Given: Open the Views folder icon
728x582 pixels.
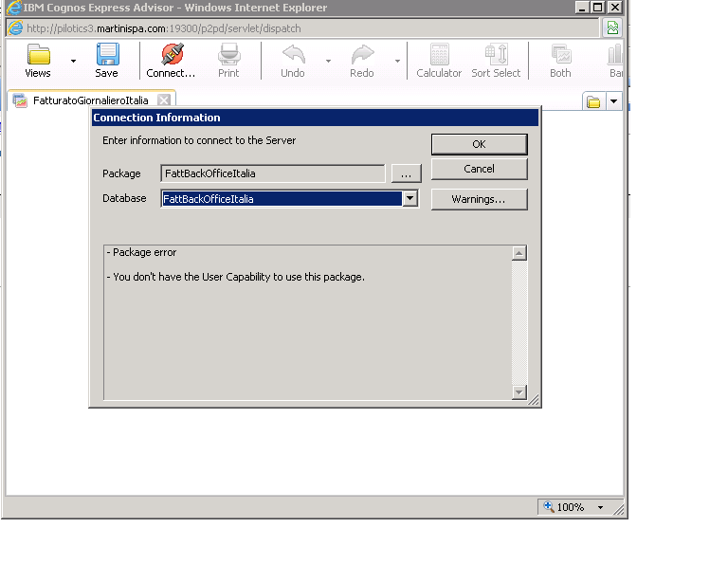Looking at the screenshot, I should click(x=38, y=55).
